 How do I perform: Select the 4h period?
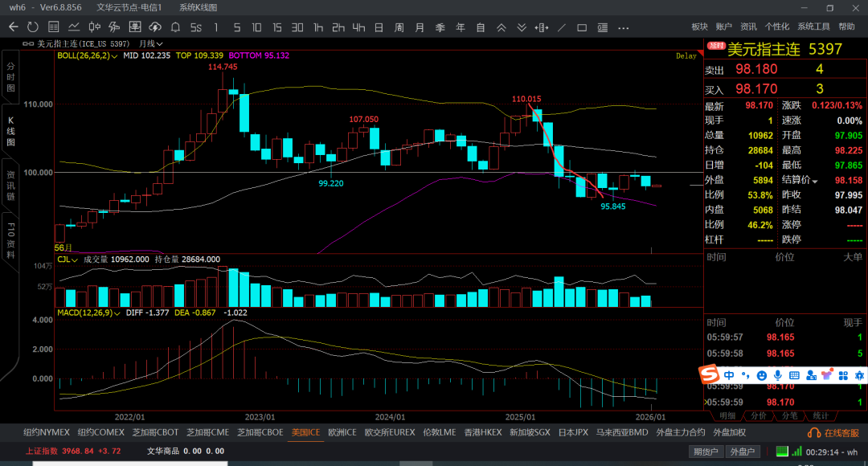click(x=358, y=27)
